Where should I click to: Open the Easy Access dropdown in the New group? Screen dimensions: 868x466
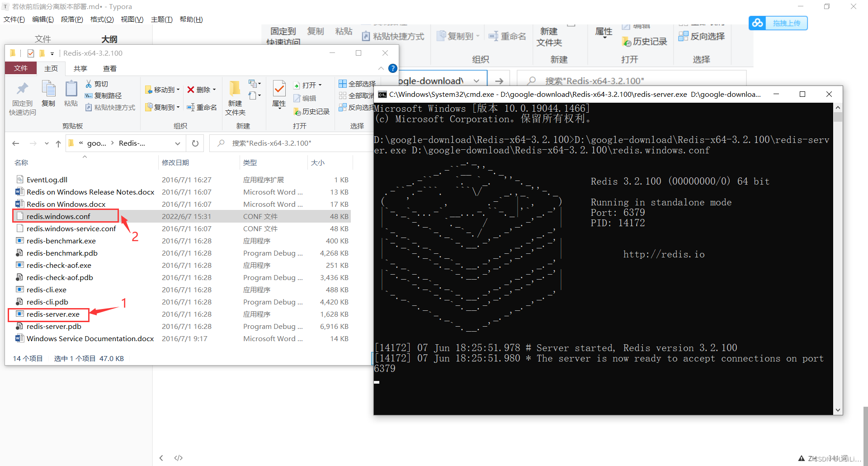pos(255,95)
